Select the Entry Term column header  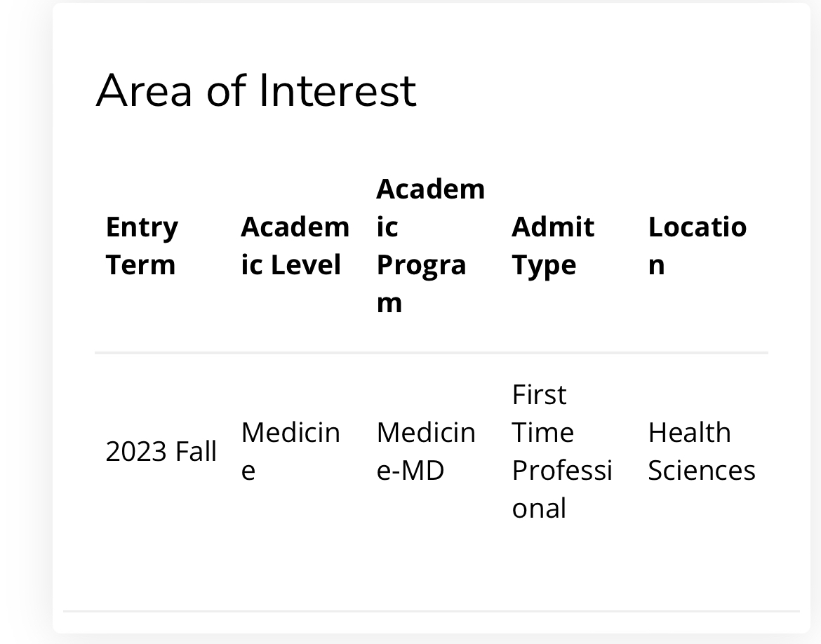142,246
